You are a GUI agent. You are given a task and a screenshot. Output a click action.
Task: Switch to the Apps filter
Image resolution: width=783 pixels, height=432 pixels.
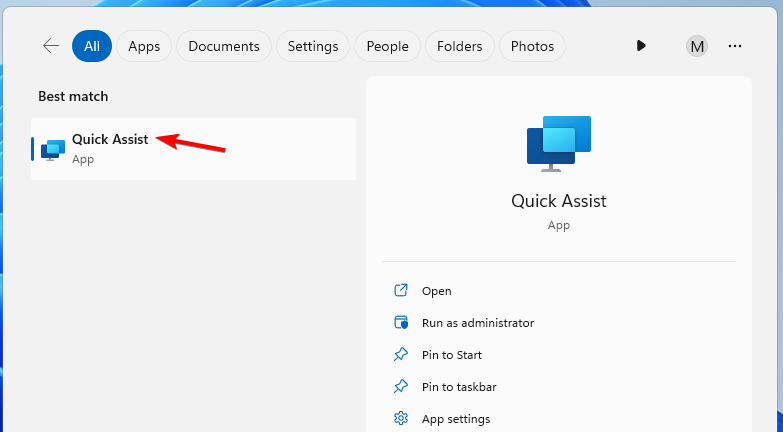coord(144,46)
